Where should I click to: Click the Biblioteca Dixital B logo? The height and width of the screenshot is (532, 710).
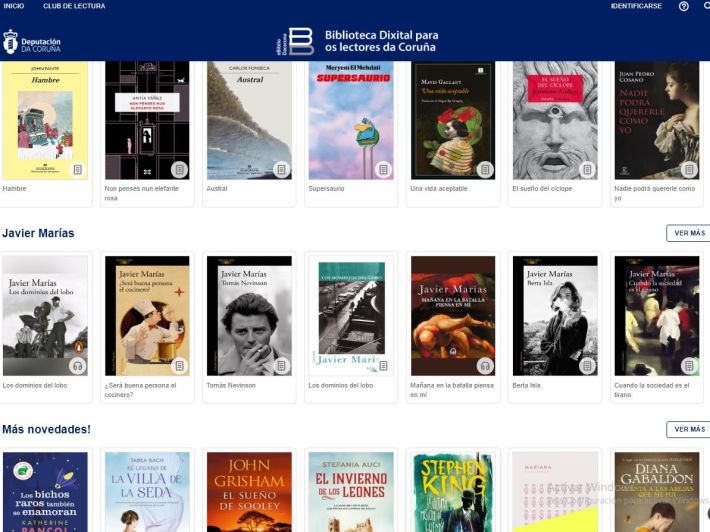[x=296, y=41]
